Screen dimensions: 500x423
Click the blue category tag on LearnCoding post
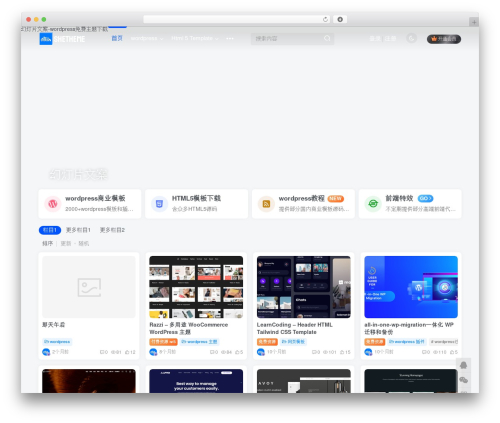point(293,342)
